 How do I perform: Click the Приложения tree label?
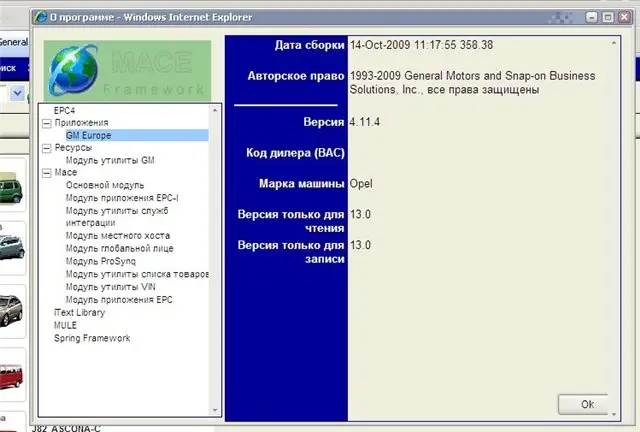pyautogui.click(x=82, y=123)
